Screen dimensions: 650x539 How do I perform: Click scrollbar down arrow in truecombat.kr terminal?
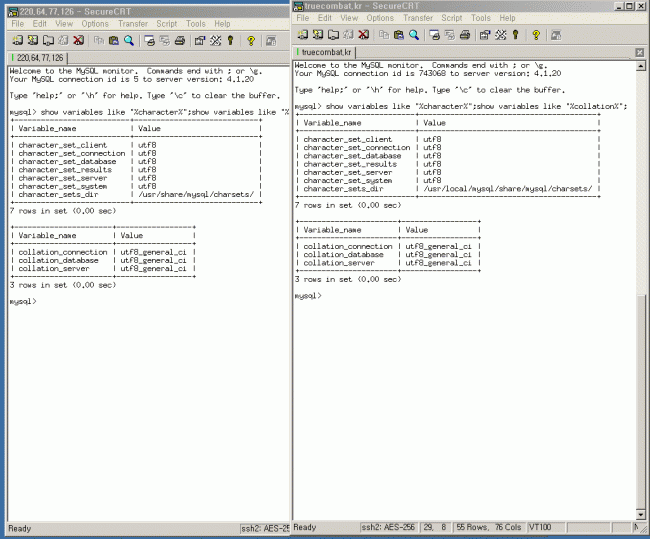640,511
